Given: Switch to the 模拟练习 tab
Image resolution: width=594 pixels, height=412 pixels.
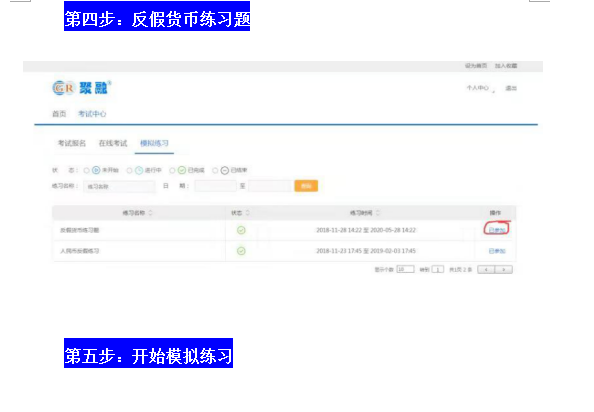Looking at the screenshot, I should [x=154, y=143].
